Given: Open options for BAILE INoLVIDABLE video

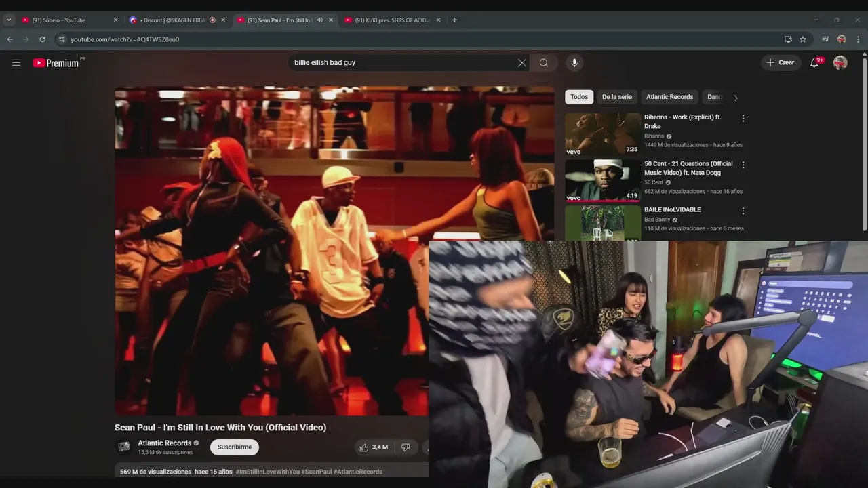Looking at the screenshot, I should pyautogui.click(x=743, y=211).
